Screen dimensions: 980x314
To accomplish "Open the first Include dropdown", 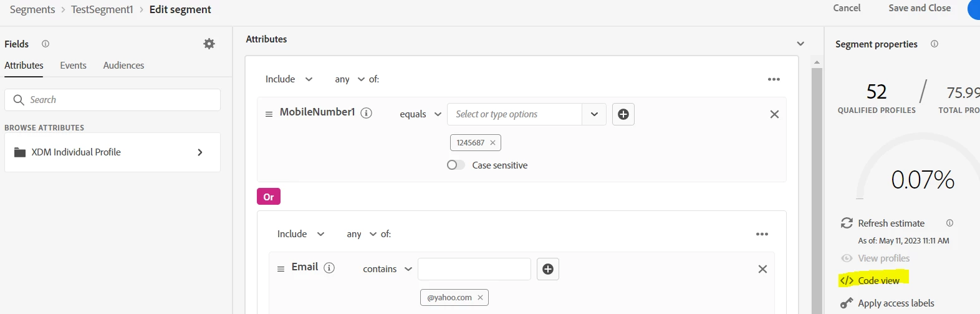I will [x=289, y=79].
